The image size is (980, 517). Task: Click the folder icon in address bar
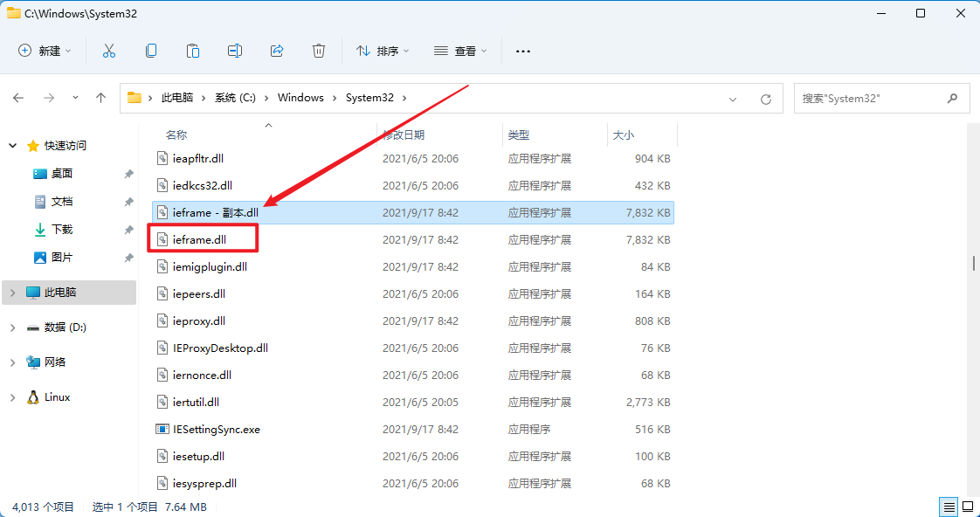[134, 98]
